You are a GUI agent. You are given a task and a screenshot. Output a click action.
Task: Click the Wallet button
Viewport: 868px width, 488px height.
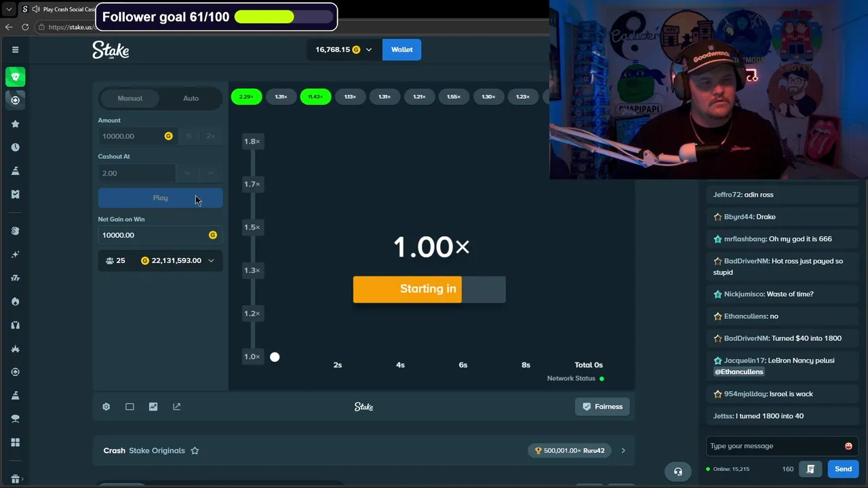coord(401,49)
